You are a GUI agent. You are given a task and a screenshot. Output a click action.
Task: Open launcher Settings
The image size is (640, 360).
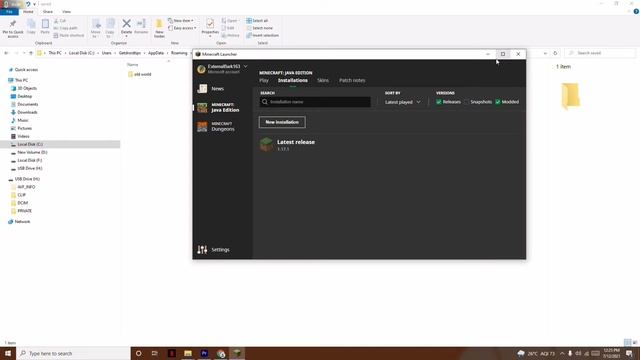(x=213, y=249)
